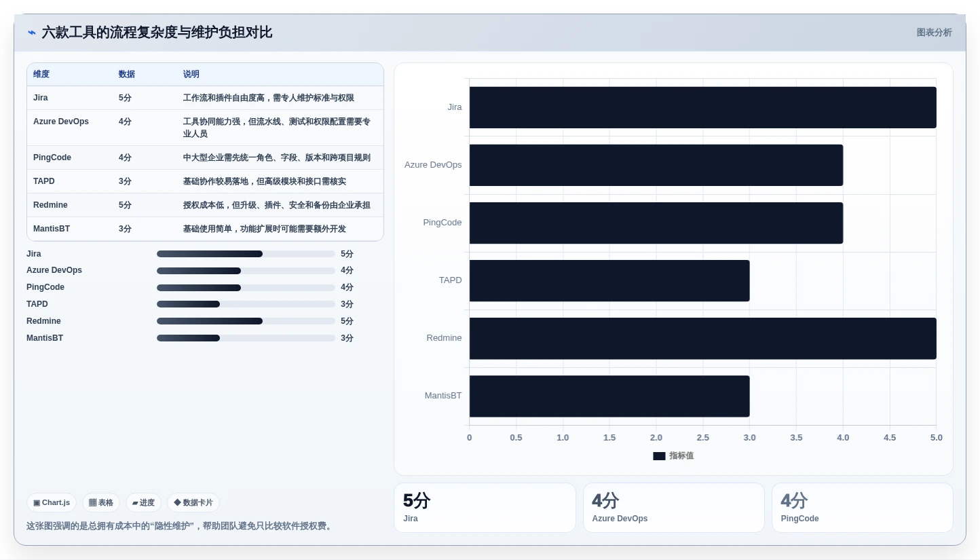This screenshot has width=980, height=560.
Task: Click the Jira bar in the chart
Action: pyautogui.click(x=702, y=107)
